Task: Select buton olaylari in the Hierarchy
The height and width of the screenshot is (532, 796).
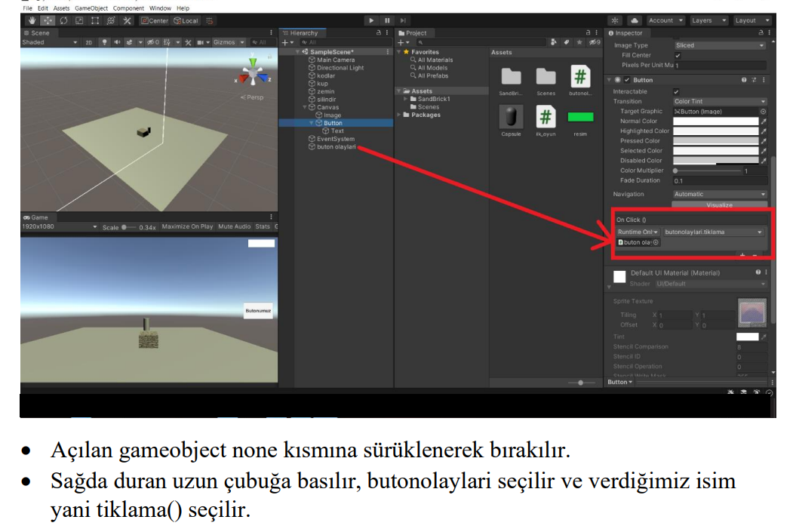Action: click(335, 147)
